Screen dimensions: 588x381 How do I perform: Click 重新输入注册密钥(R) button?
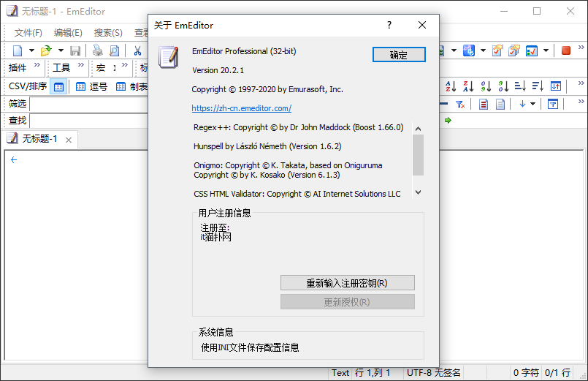(x=347, y=283)
